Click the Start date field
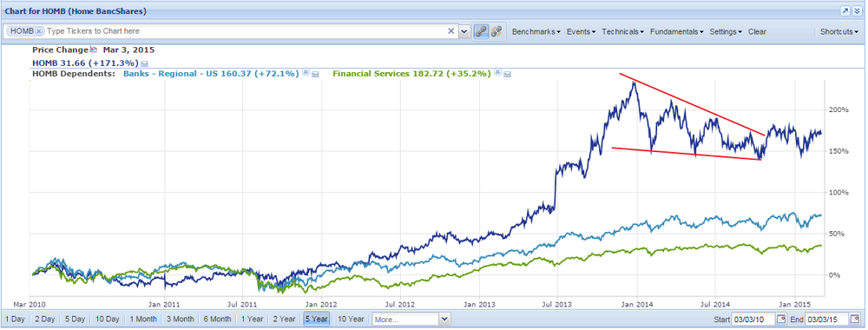868x330 pixels. pos(753,320)
